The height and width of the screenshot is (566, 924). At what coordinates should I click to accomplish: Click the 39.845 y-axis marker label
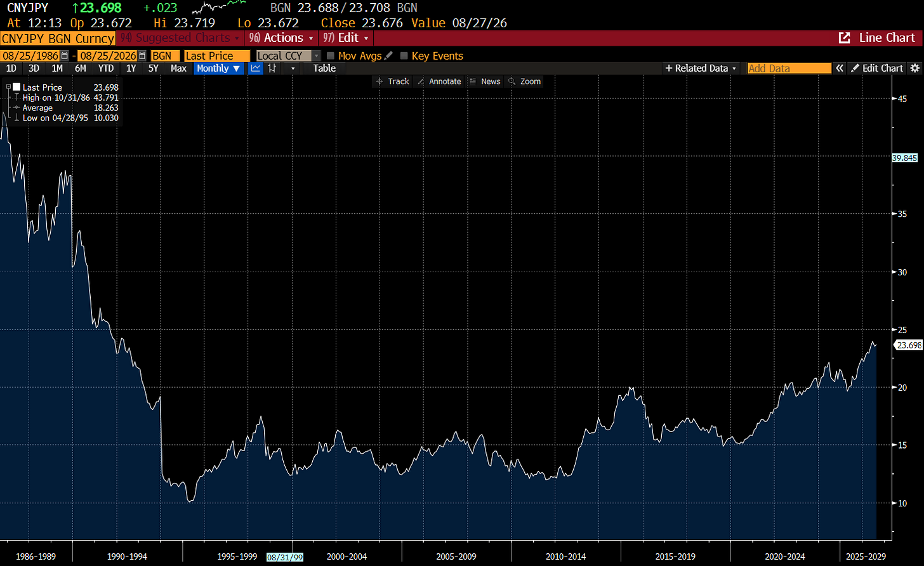tap(904, 158)
